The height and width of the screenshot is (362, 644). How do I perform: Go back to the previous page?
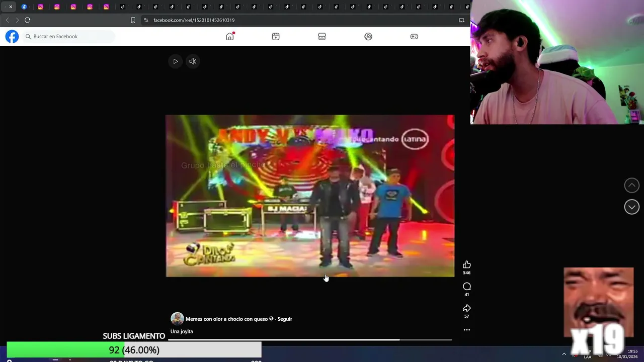pos(7,20)
